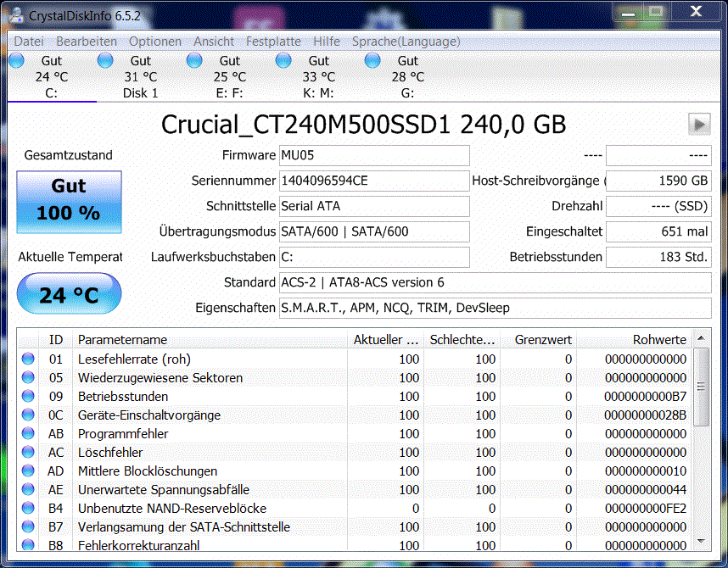The height and width of the screenshot is (568, 728).
Task: Click the Grenzwert column header
Action: [539, 340]
